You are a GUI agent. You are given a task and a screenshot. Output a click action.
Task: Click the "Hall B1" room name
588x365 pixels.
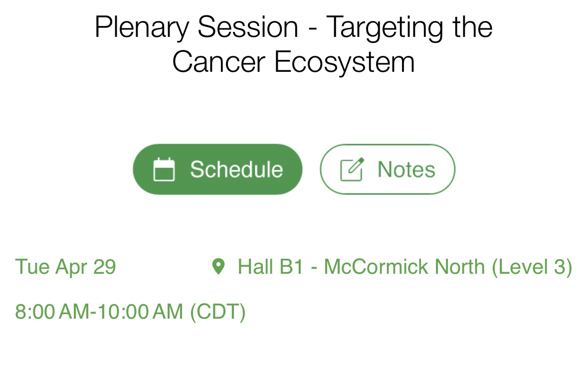(x=270, y=266)
